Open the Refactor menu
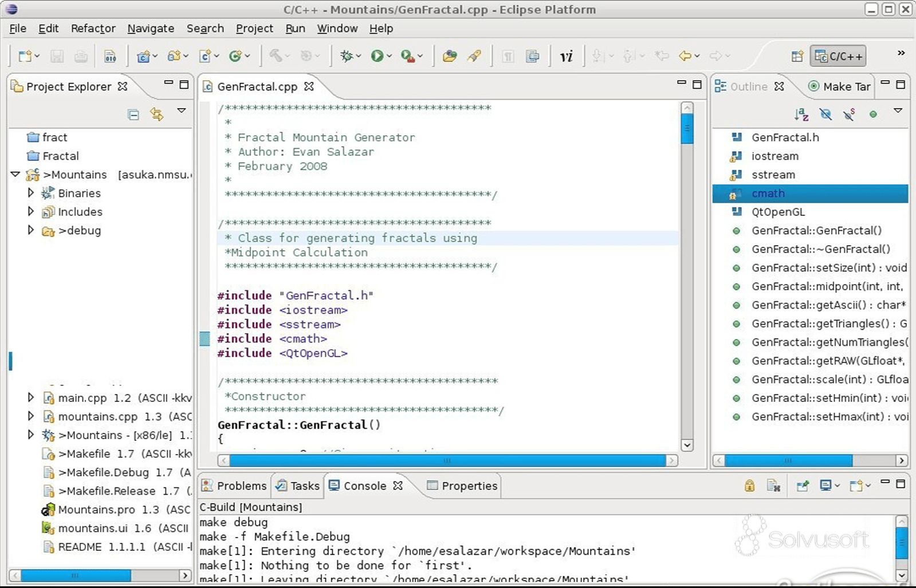 [x=93, y=29]
